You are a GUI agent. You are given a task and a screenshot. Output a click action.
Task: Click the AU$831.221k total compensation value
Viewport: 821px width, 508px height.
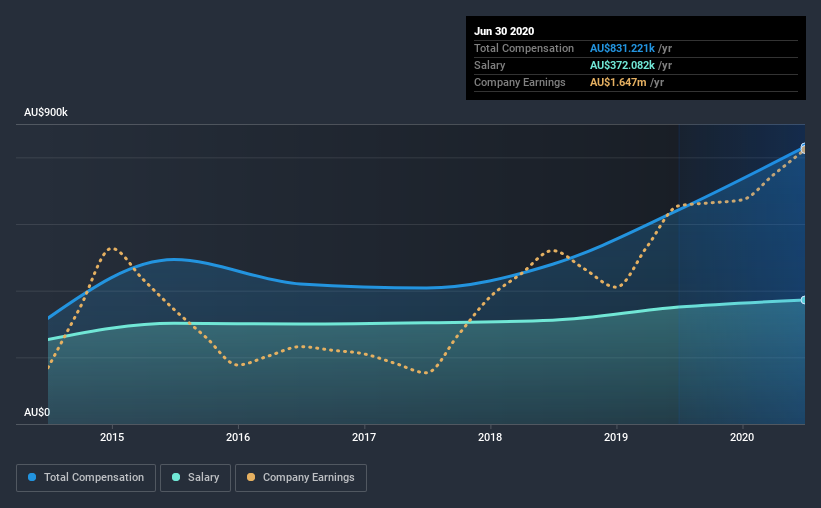point(623,48)
